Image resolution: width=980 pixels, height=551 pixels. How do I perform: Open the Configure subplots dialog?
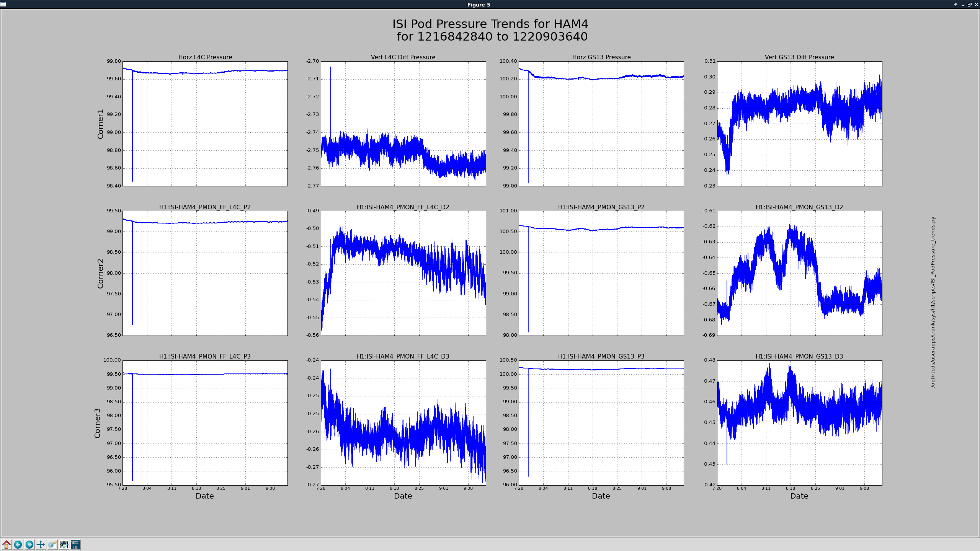64,544
